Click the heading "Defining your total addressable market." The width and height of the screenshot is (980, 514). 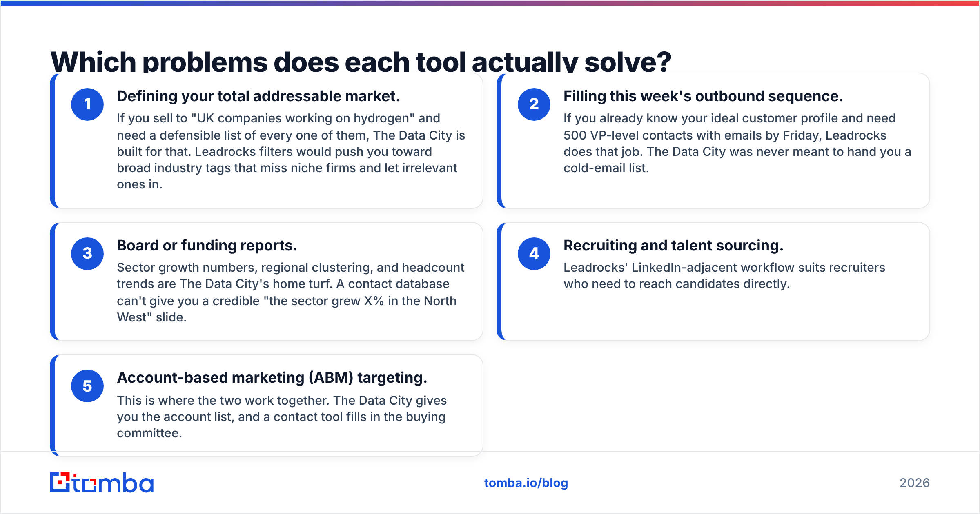click(x=258, y=96)
